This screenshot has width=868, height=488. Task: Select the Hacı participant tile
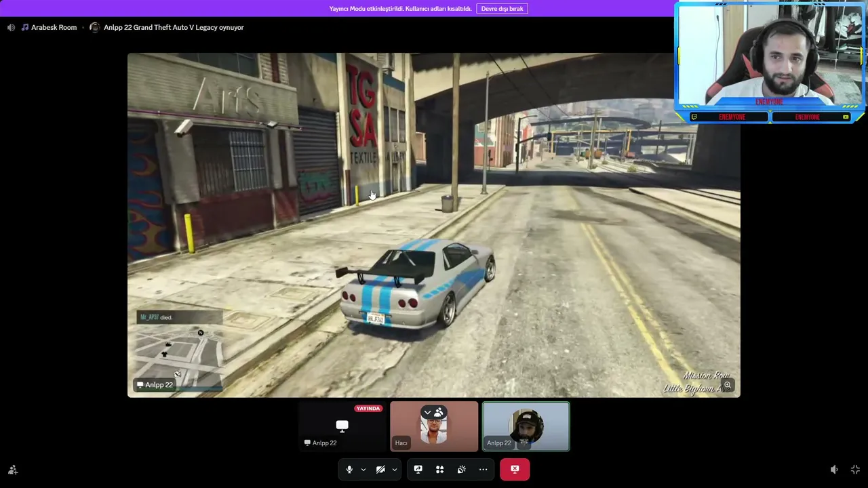pos(434,426)
